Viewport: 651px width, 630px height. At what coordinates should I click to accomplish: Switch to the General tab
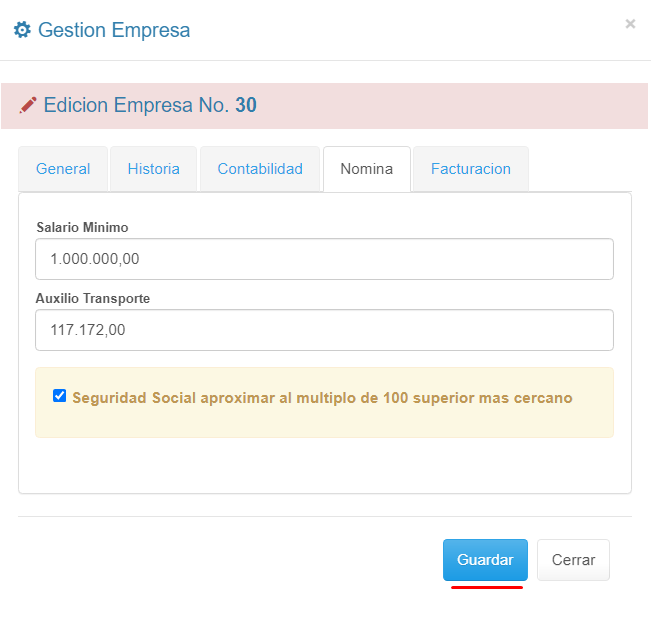63,169
